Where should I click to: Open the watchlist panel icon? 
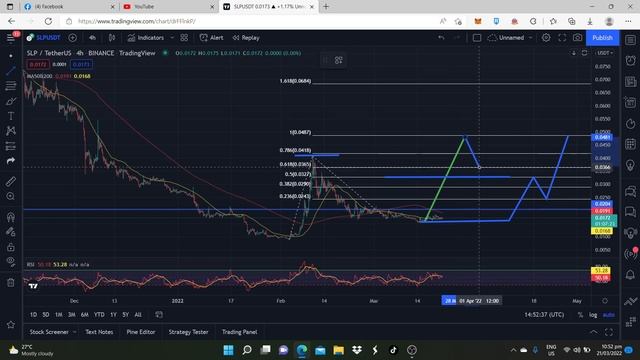click(631, 40)
